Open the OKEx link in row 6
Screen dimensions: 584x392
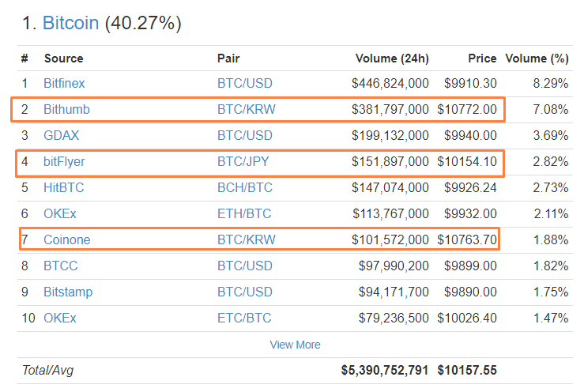click(61, 213)
